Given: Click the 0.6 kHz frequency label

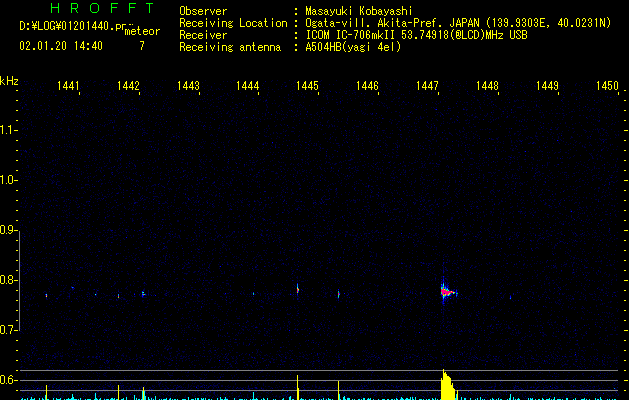Looking at the screenshot, I should (x=8, y=380).
